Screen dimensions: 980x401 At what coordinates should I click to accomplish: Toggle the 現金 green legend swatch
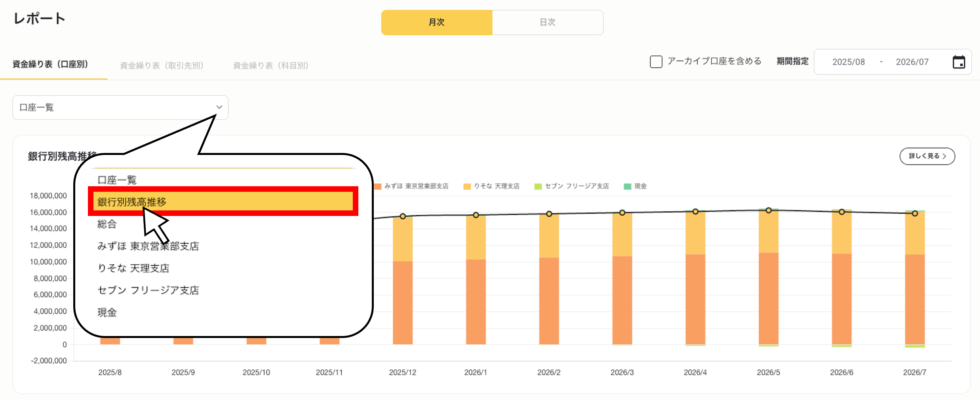click(627, 186)
